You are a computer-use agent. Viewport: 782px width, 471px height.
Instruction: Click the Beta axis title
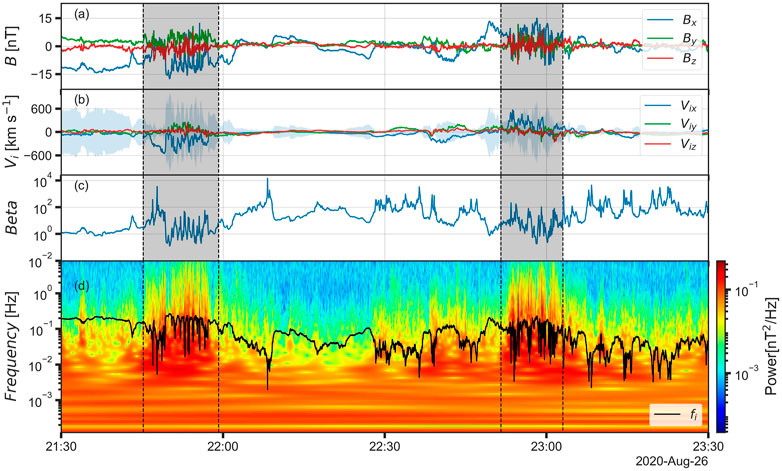(x=11, y=218)
